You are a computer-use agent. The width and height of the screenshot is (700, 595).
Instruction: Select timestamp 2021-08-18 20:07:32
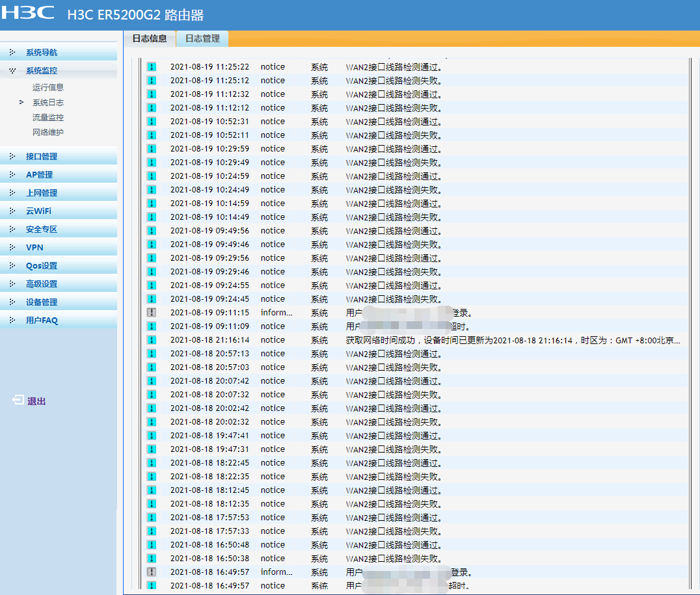point(210,395)
